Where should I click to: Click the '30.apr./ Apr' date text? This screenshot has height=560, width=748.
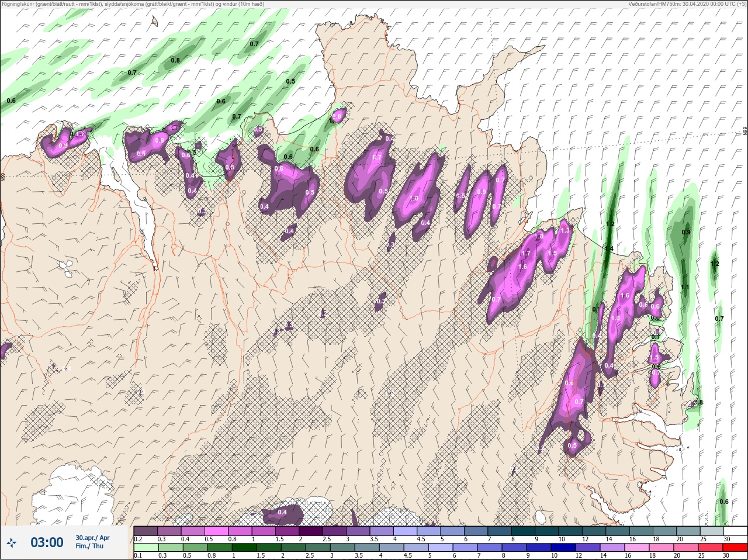[x=92, y=538]
